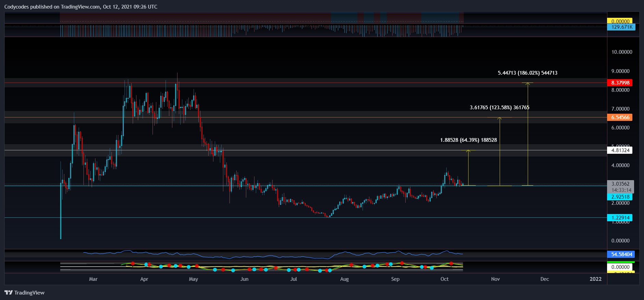The image size is (644, 300).
Task: Click the 7.00000 price axis label
Action: coord(620,109)
